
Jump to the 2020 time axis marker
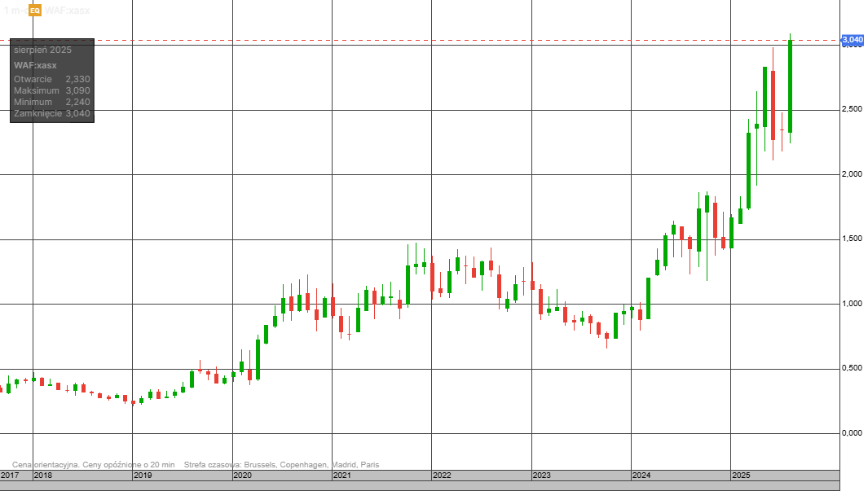click(242, 476)
